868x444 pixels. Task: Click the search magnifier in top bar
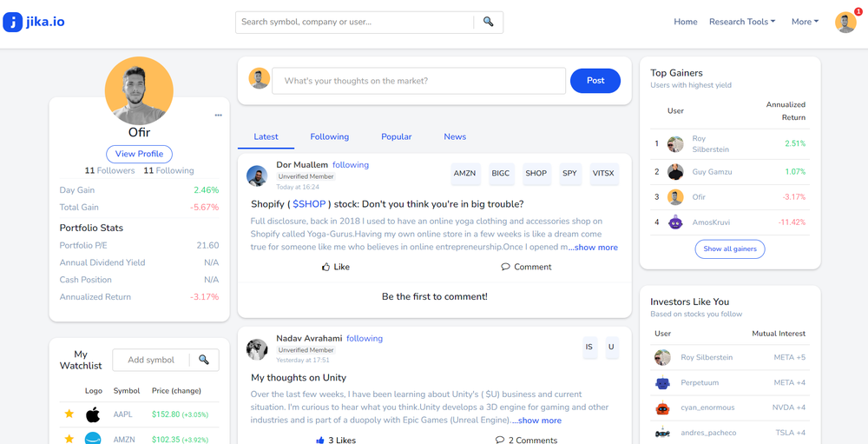(488, 22)
